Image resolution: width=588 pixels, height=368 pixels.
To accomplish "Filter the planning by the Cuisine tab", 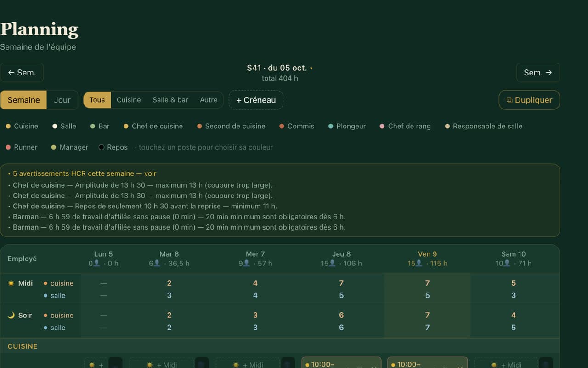I will pos(129,100).
